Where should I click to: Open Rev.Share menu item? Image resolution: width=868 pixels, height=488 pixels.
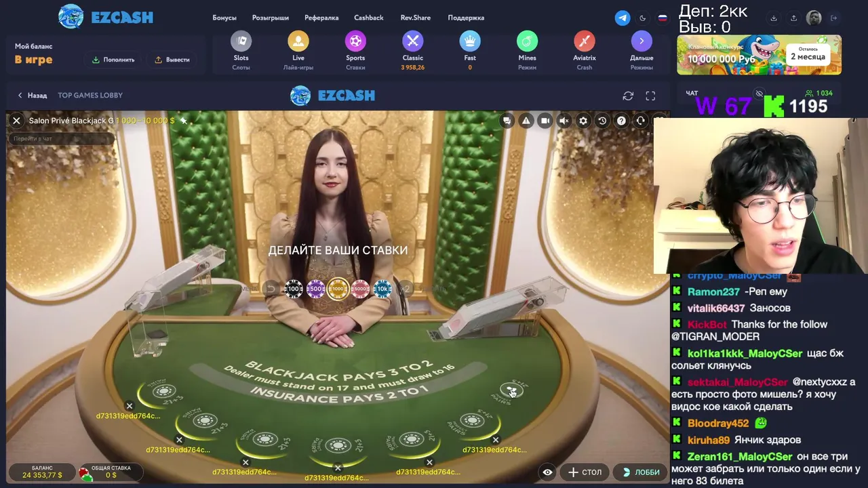click(416, 18)
